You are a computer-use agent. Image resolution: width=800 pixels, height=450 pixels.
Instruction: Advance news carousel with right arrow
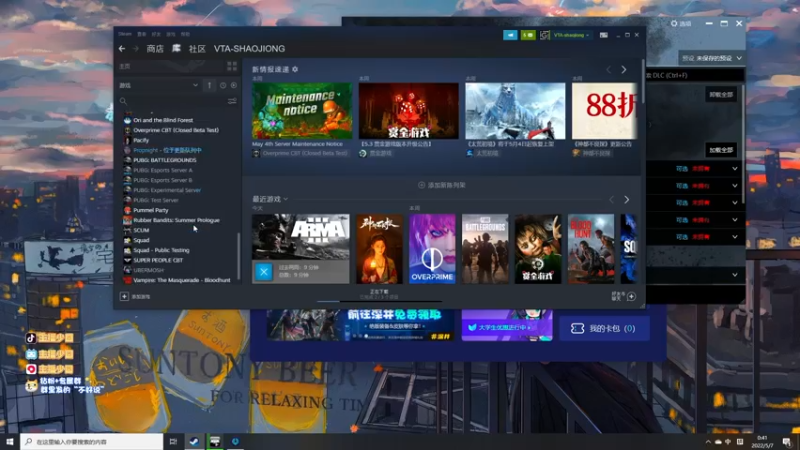coord(623,69)
